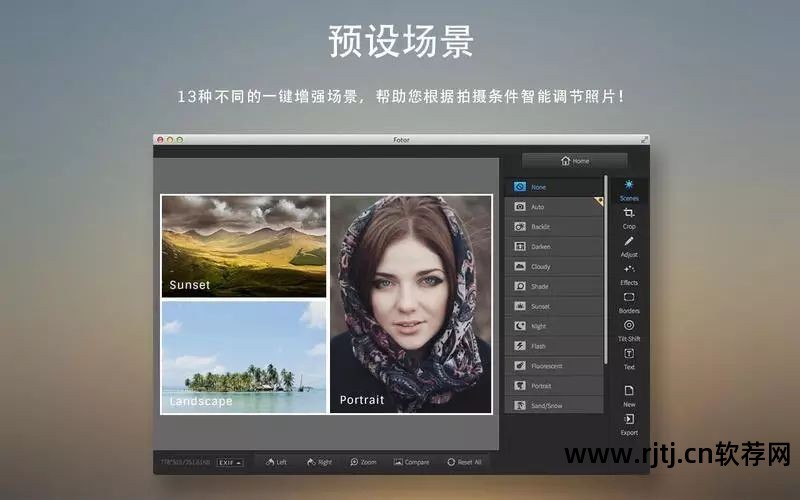Click the Landscape island photo thumbnail
Image resolution: width=800 pixels, height=500 pixels.
tap(244, 357)
